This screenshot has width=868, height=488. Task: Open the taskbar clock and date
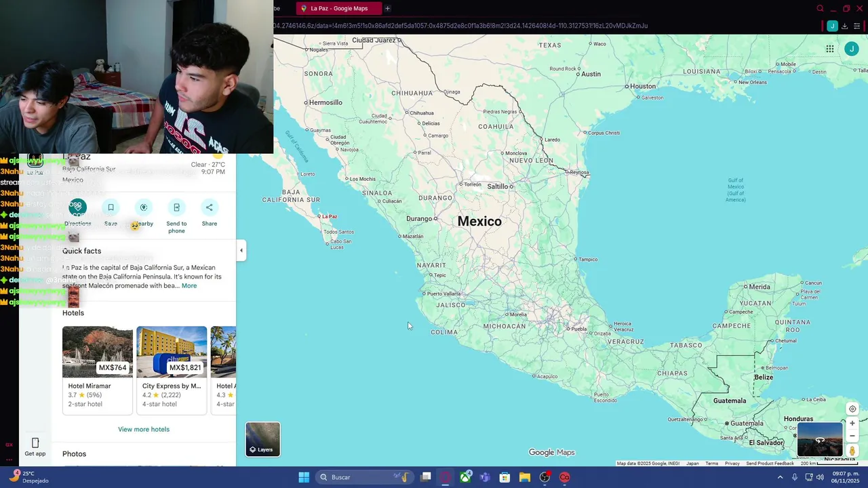pos(845,477)
